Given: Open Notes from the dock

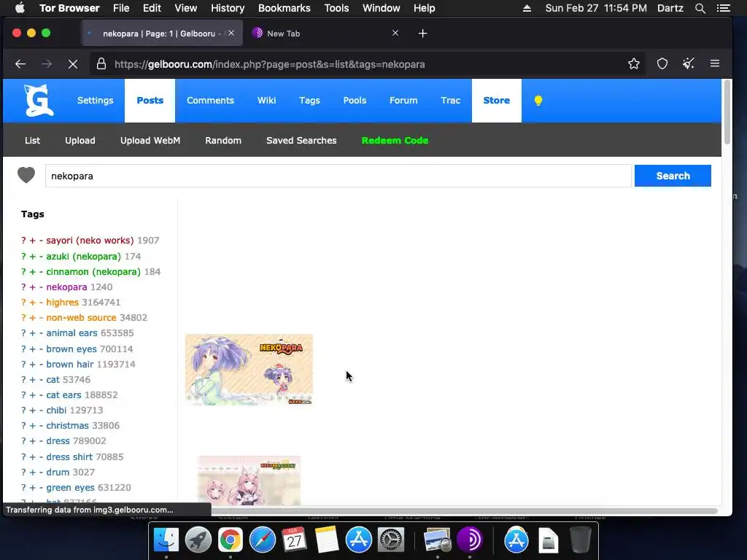Looking at the screenshot, I should coord(326,540).
